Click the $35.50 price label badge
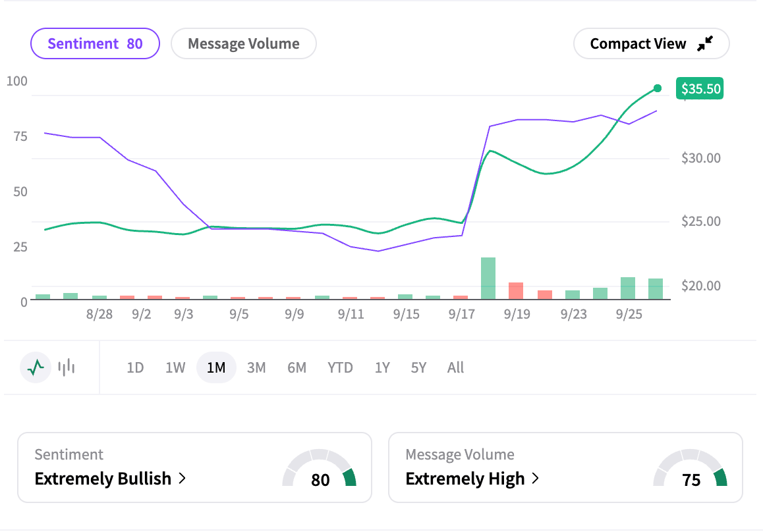The width and height of the screenshot is (763, 532). click(700, 88)
